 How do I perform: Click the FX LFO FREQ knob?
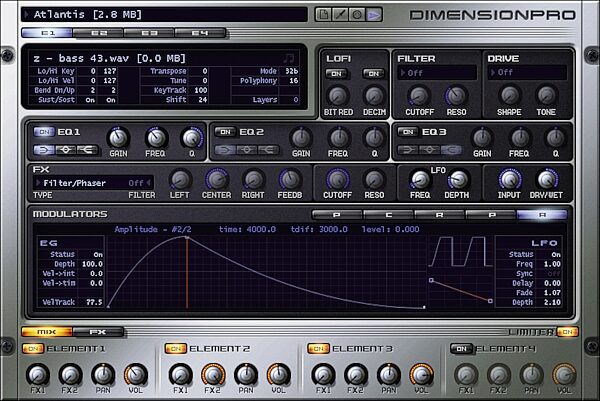coord(420,179)
